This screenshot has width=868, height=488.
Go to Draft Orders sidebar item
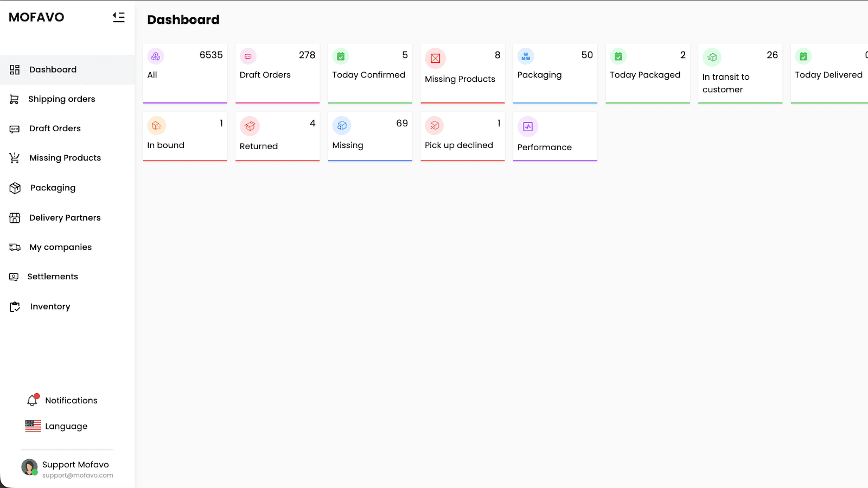(x=55, y=129)
